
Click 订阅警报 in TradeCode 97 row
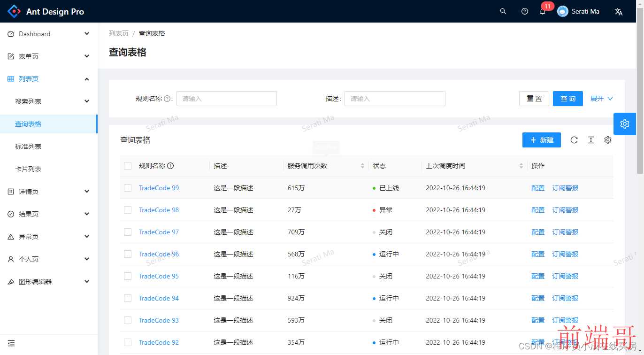click(x=565, y=232)
